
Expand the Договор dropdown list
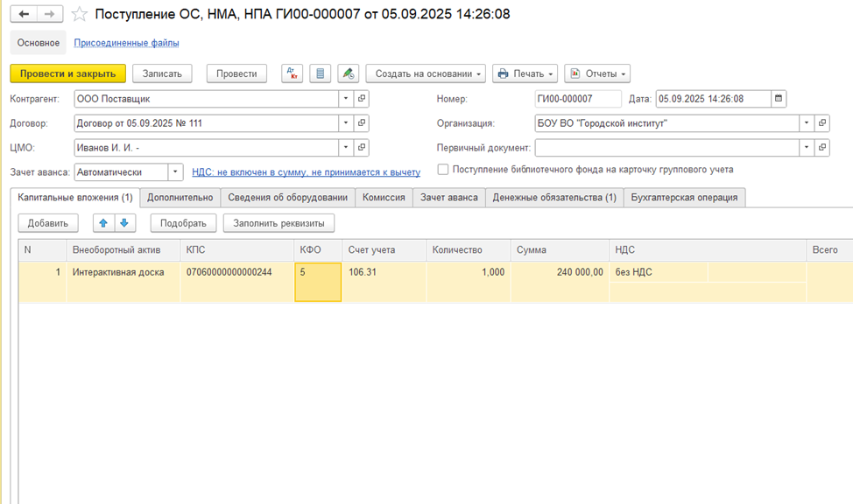(x=346, y=123)
